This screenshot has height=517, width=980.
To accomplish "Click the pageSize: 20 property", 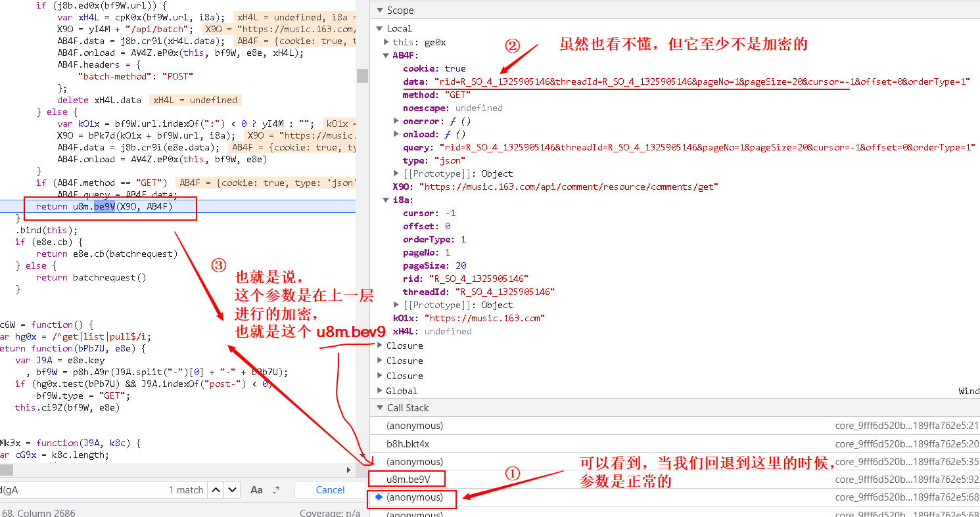I will pos(434,265).
